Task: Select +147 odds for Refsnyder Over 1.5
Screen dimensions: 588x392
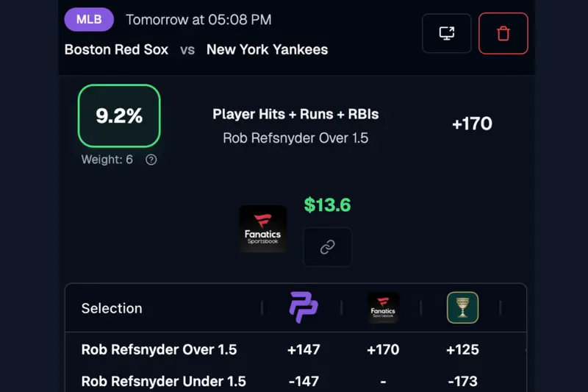Action: coord(304,350)
